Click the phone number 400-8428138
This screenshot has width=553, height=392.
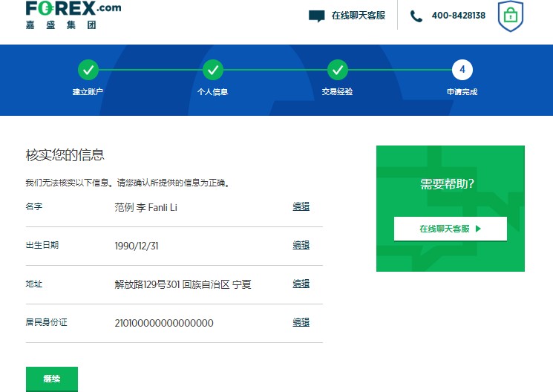point(458,16)
